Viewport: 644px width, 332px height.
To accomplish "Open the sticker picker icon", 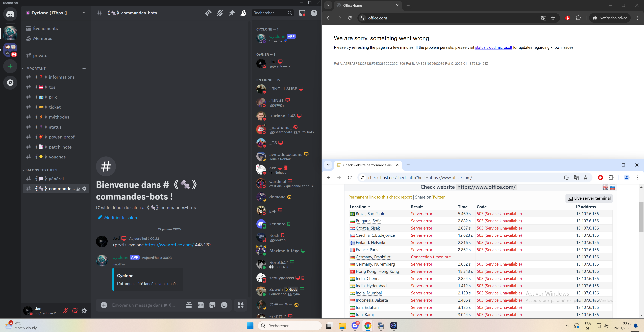I will 212,305.
